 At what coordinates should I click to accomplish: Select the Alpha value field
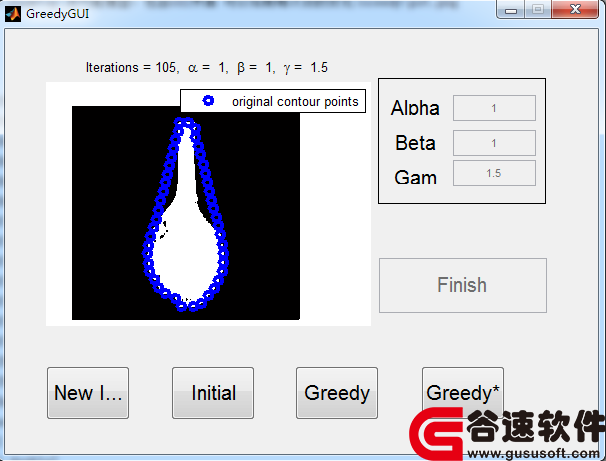(x=494, y=108)
